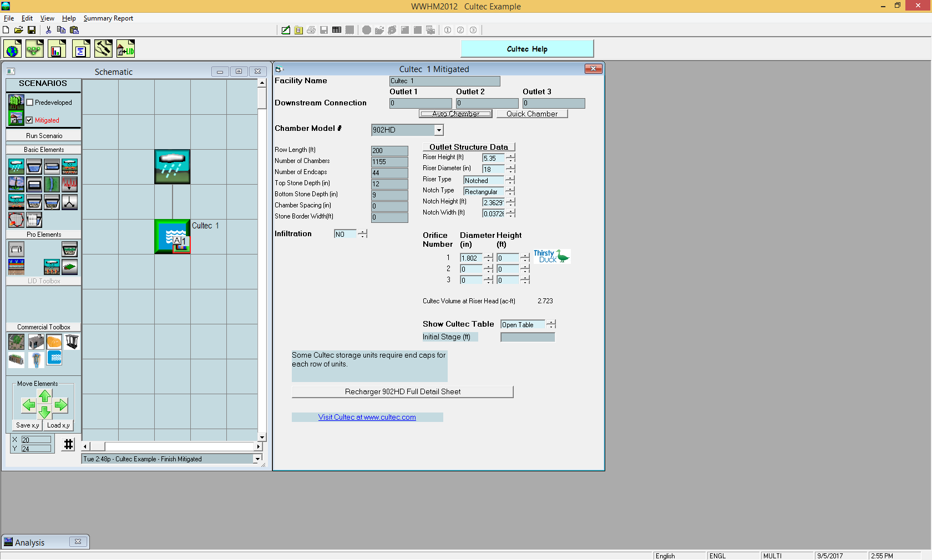The width and height of the screenshot is (932, 560).
Task: Expand the Chamber Model 902HD dropdown
Action: pos(439,130)
